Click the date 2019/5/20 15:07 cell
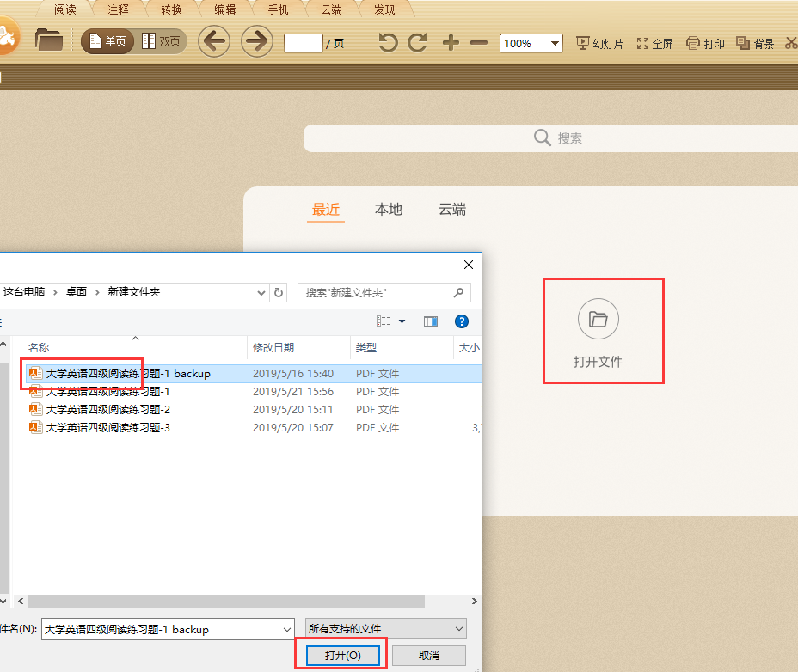 (x=293, y=427)
